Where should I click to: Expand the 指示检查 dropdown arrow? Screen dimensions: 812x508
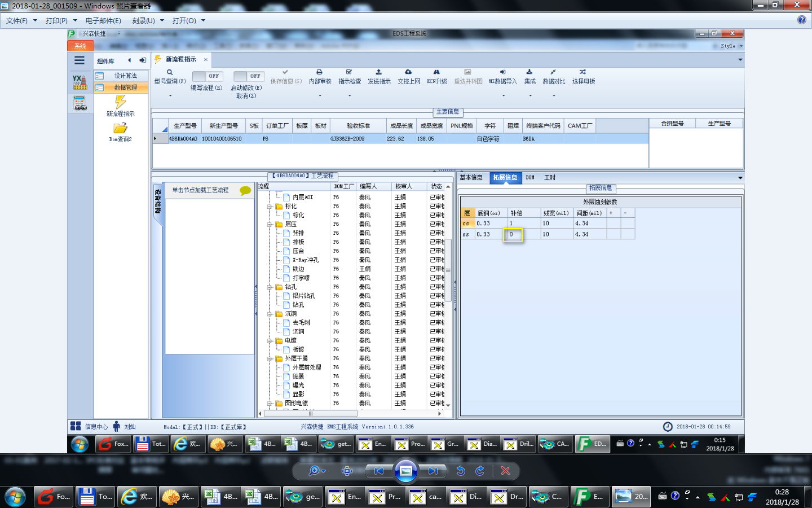(350, 95)
